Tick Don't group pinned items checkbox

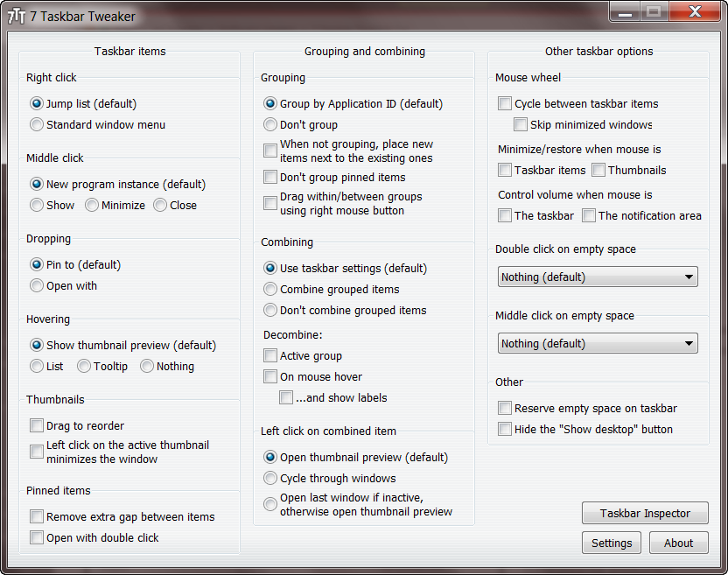[x=270, y=178]
